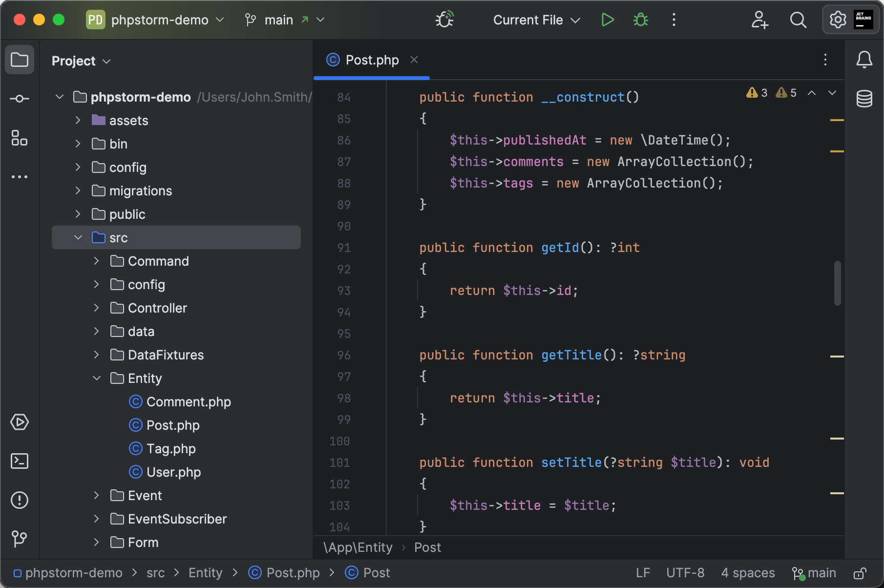Open the Terminal tool window
The height and width of the screenshot is (588, 884).
click(19, 461)
